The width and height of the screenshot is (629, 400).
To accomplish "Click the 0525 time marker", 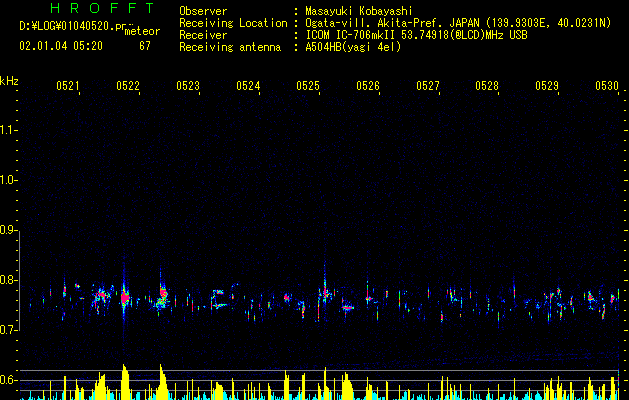I will click(x=308, y=85).
